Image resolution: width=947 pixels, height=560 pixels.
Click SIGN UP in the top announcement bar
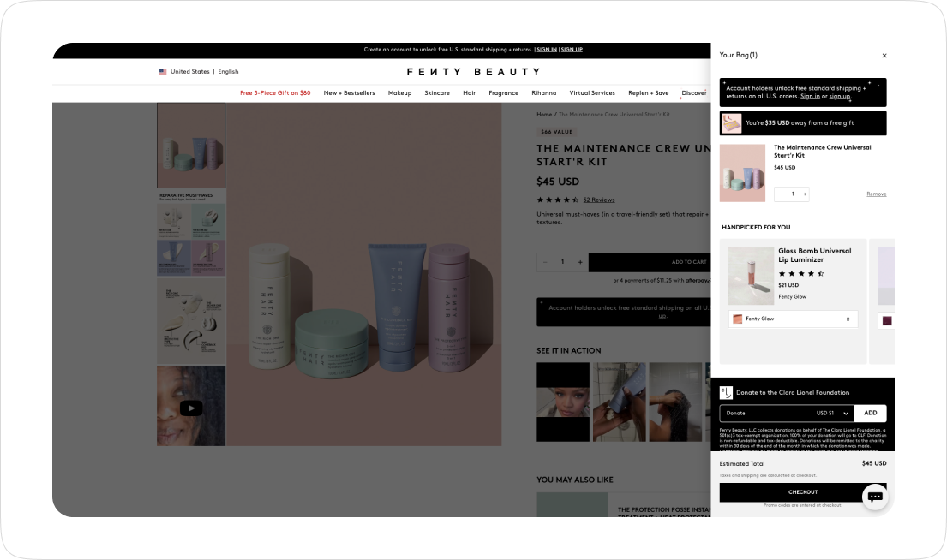tap(572, 50)
